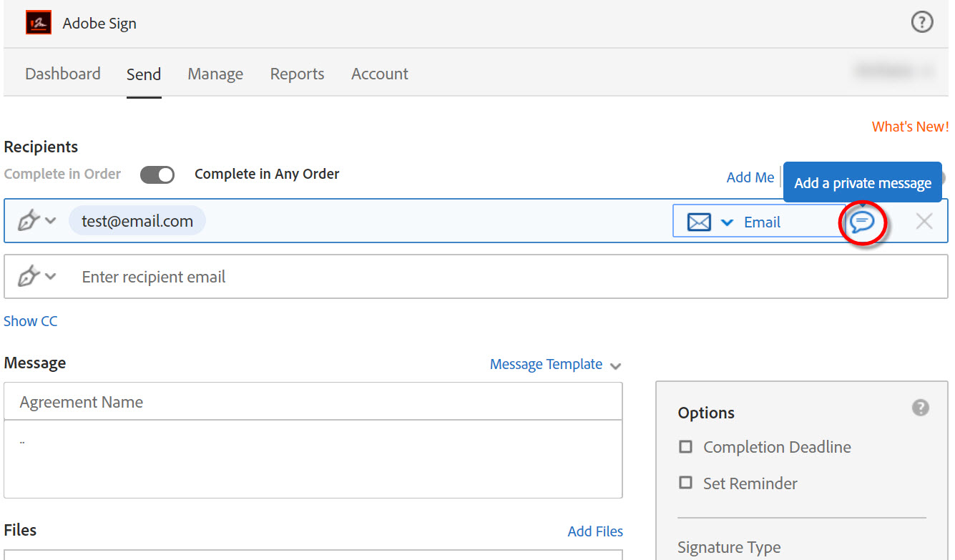Click the What's New link
955x560 pixels.
pyautogui.click(x=910, y=126)
